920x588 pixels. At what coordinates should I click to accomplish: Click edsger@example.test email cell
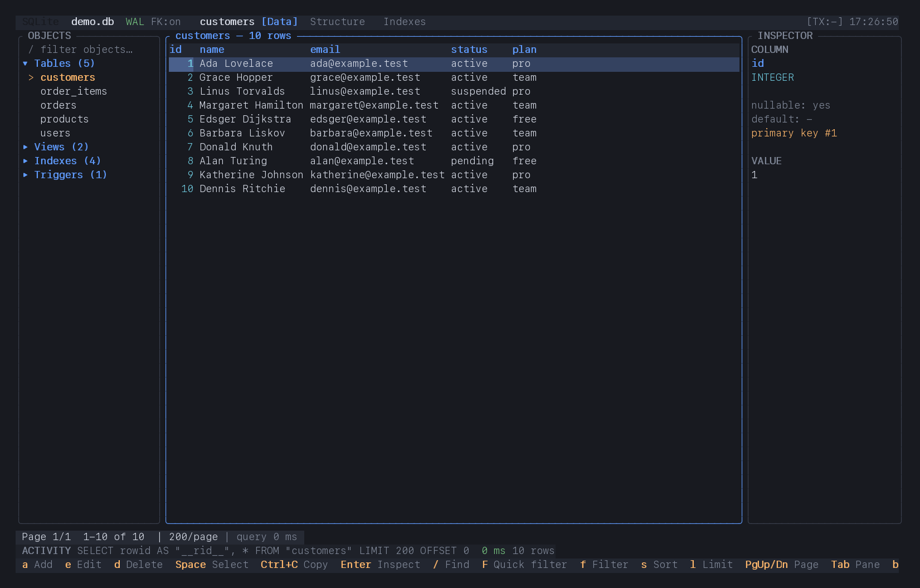coord(368,119)
